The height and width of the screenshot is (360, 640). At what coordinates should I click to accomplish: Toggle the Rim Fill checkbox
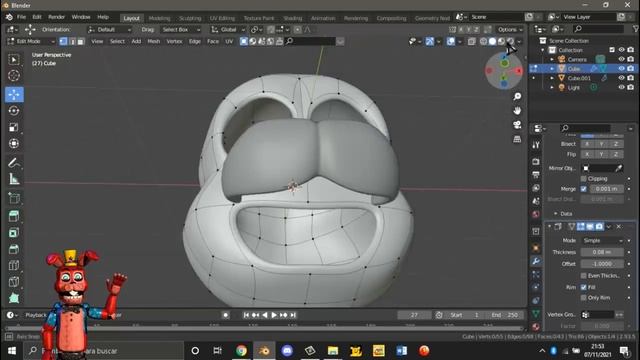pos(584,287)
